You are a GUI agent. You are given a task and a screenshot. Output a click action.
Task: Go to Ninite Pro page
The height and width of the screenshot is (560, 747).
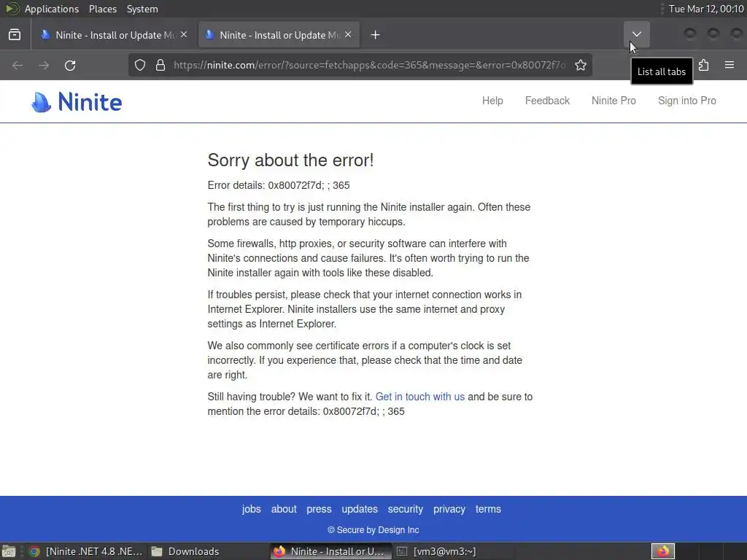click(614, 101)
